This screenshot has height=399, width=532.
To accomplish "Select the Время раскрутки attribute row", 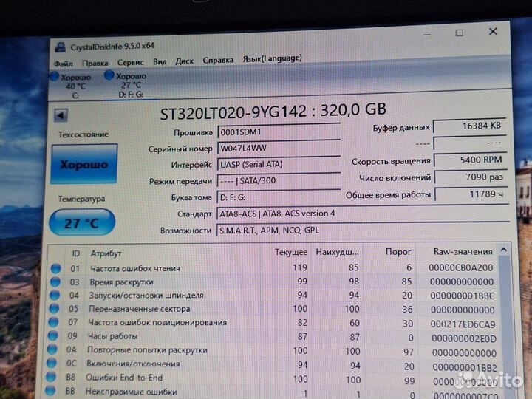I will [x=273, y=282].
